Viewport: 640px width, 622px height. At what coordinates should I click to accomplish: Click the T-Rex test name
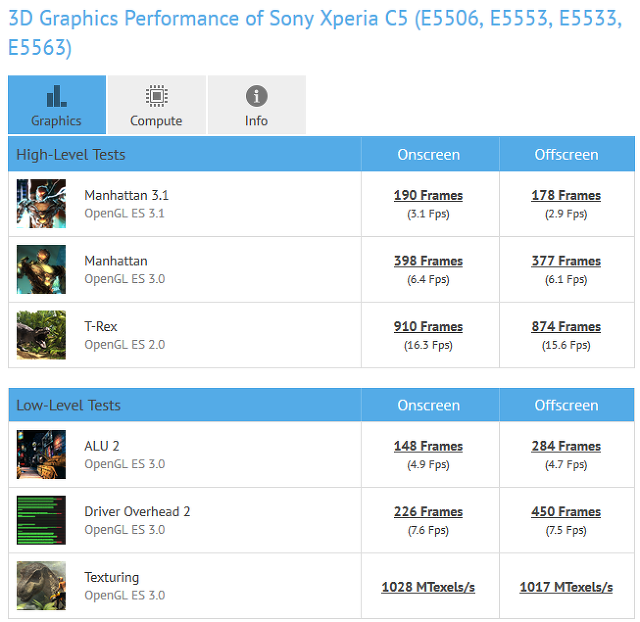[x=101, y=327]
